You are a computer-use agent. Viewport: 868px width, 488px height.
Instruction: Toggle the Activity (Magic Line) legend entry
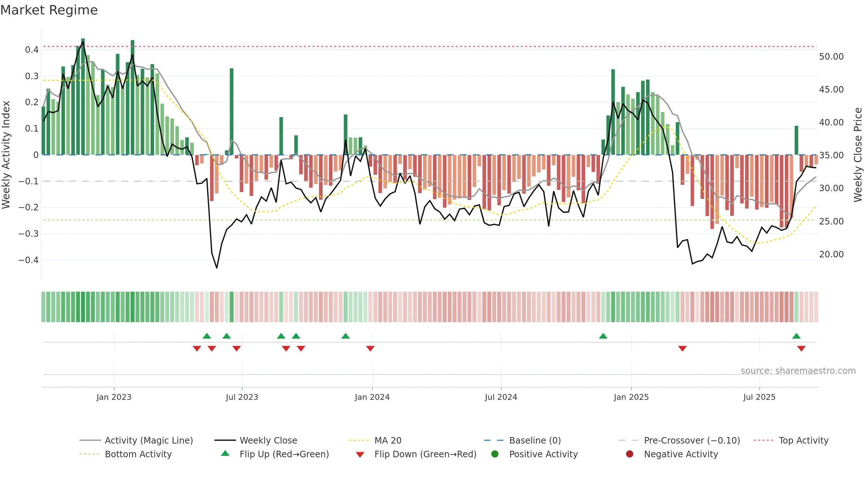tap(136, 440)
